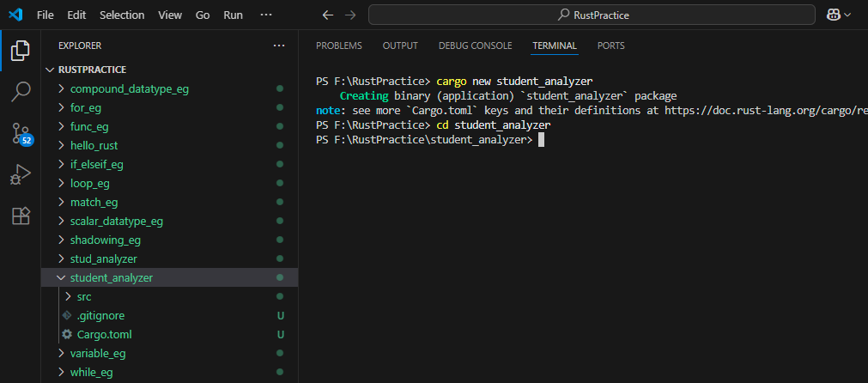Click the terminal prompt cursor
This screenshot has height=383, width=868.
click(542, 140)
